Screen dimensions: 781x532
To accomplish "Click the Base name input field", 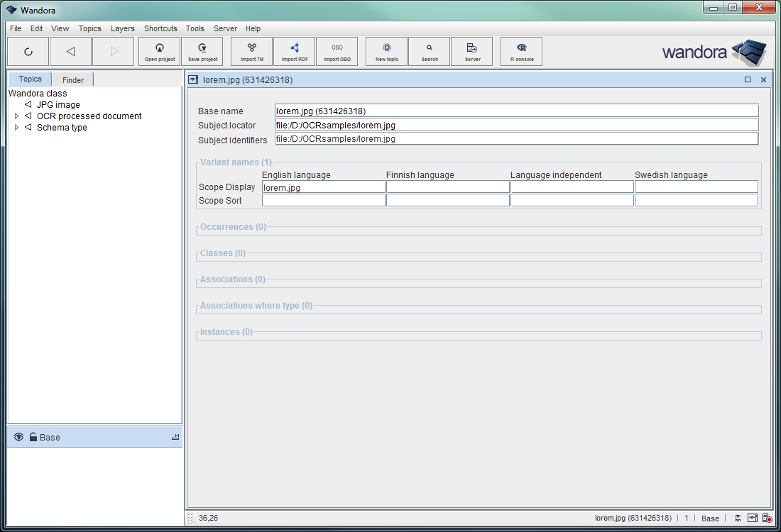I will pyautogui.click(x=516, y=111).
